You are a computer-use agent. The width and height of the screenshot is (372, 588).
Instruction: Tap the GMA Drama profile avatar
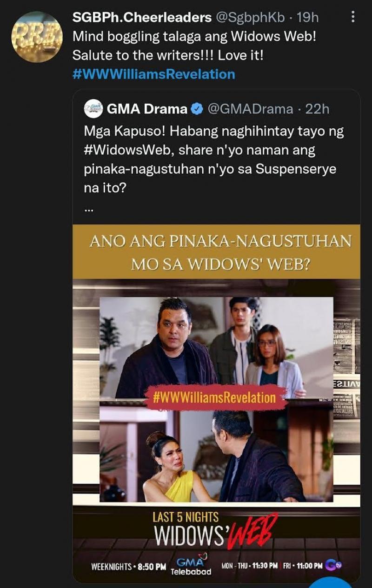(x=93, y=109)
